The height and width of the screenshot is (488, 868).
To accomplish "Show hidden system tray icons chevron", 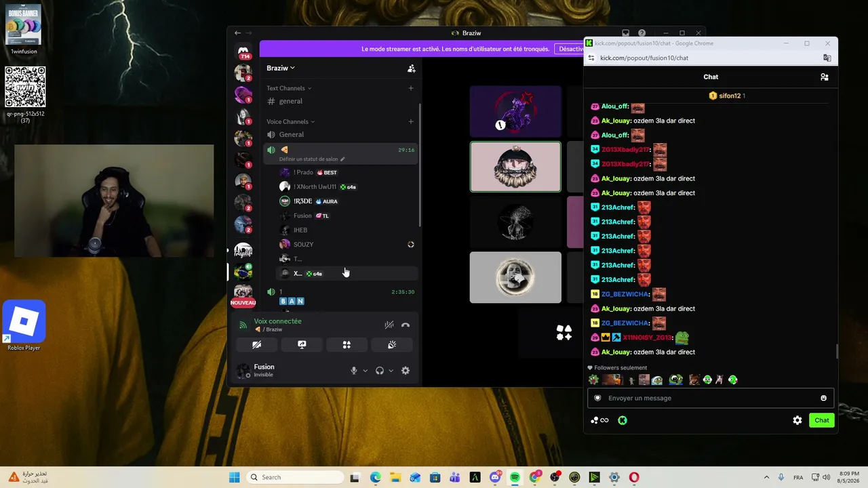I will tap(766, 478).
